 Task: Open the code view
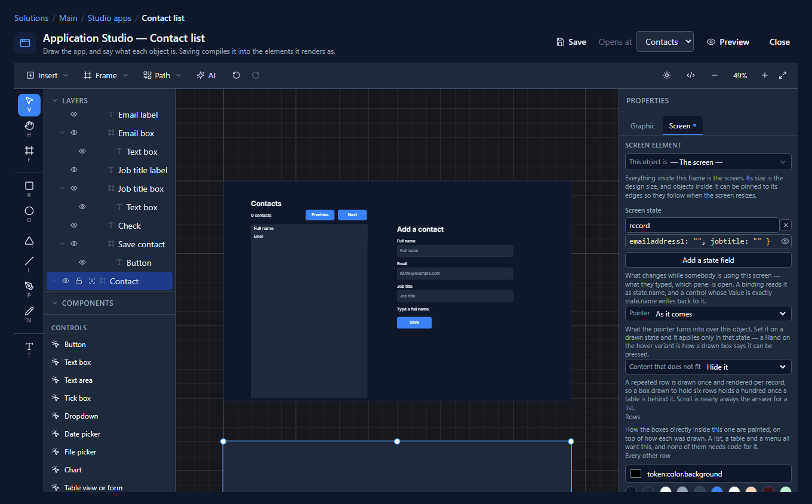pyautogui.click(x=691, y=75)
